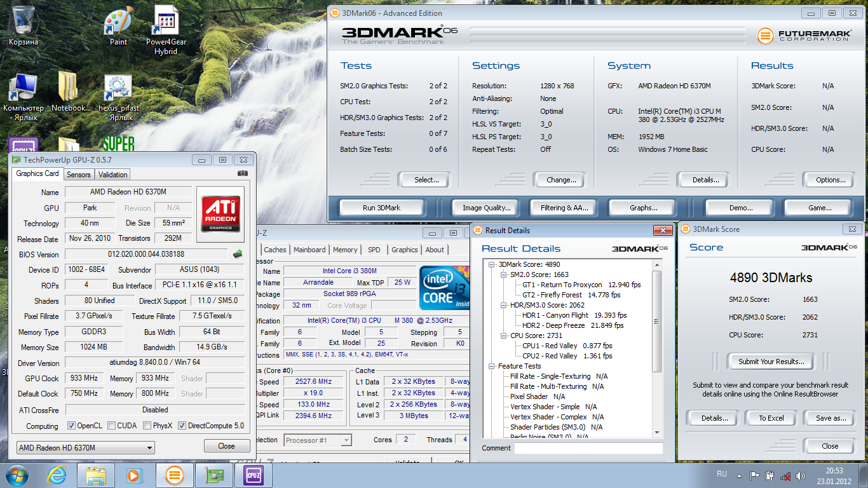Open the Mainboard tab in CPU-Z
This screenshot has width=868, height=488.
(x=309, y=250)
